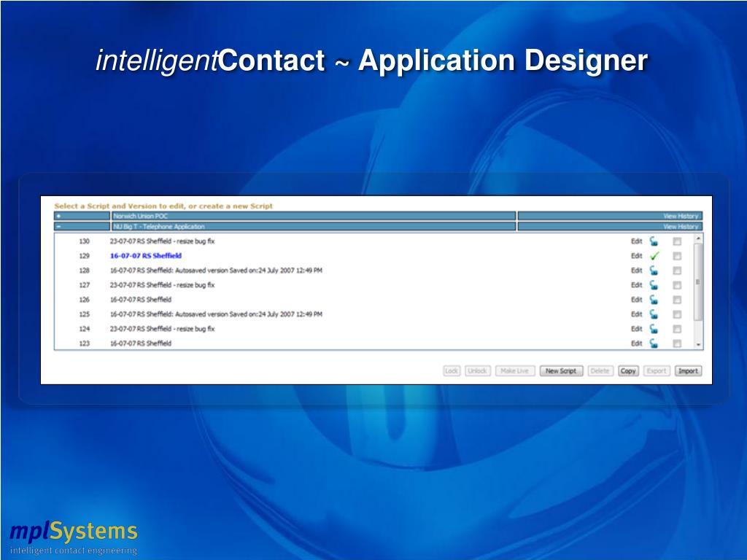Tick the checkbox for version 130
Image resolution: width=747 pixels, height=560 pixels.
(x=676, y=241)
